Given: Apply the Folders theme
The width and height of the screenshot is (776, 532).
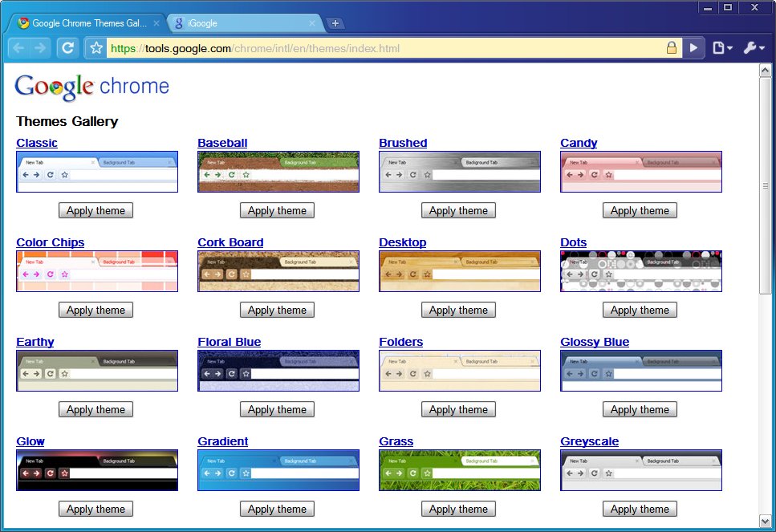Looking at the screenshot, I should pos(458,409).
